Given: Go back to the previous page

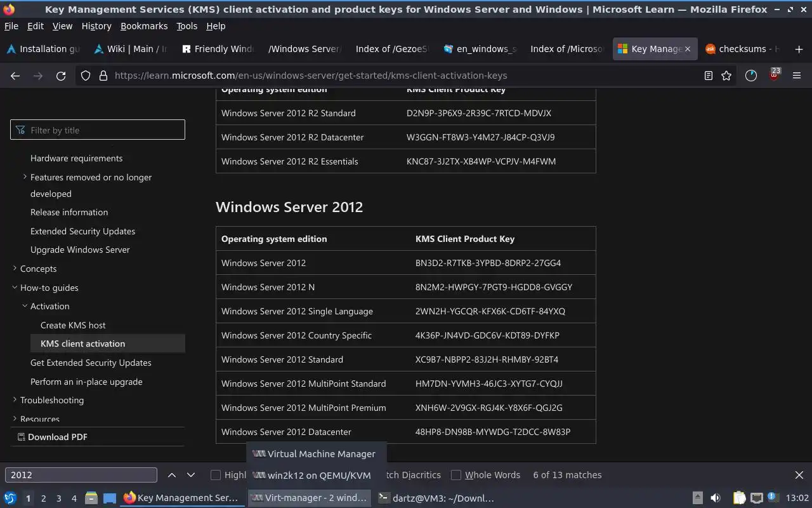Looking at the screenshot, I should [15, 76].
